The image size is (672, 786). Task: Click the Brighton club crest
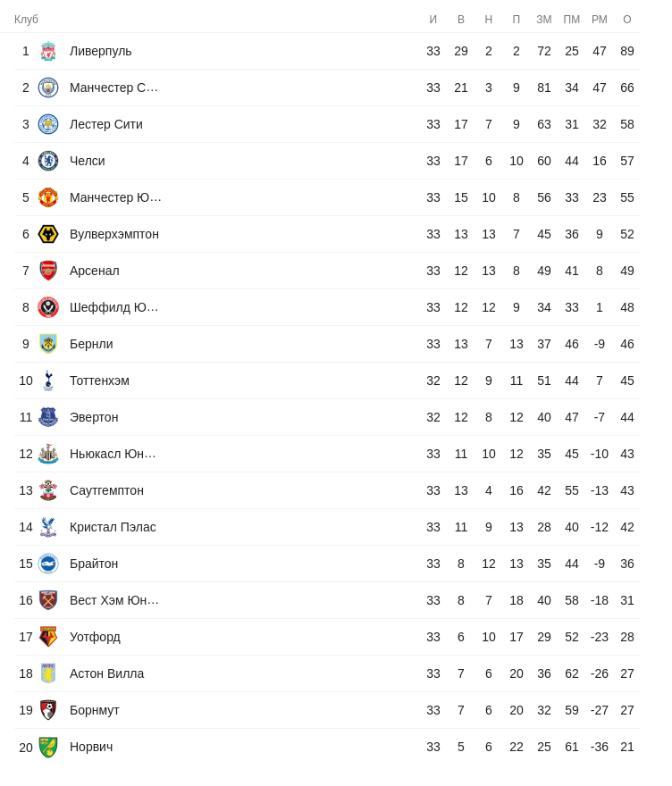coord(48,564)
